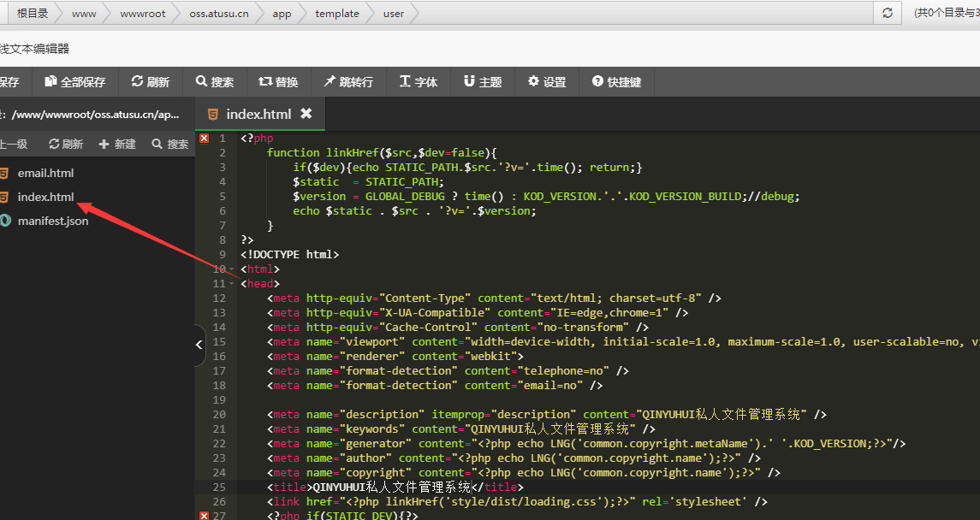Click the meta "generator" line of code
This screenshot has width=980, height=520.
586,443
